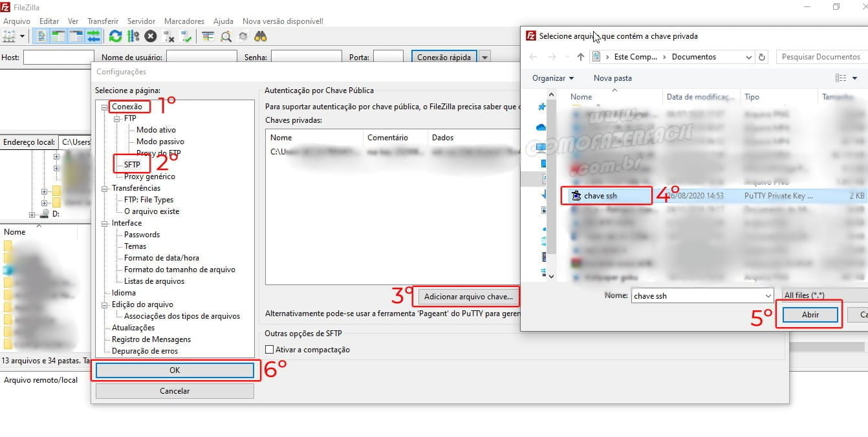Enable the Ativar a compactação checkbox
This screenshot has height=437, width=868.
(270, 349)
